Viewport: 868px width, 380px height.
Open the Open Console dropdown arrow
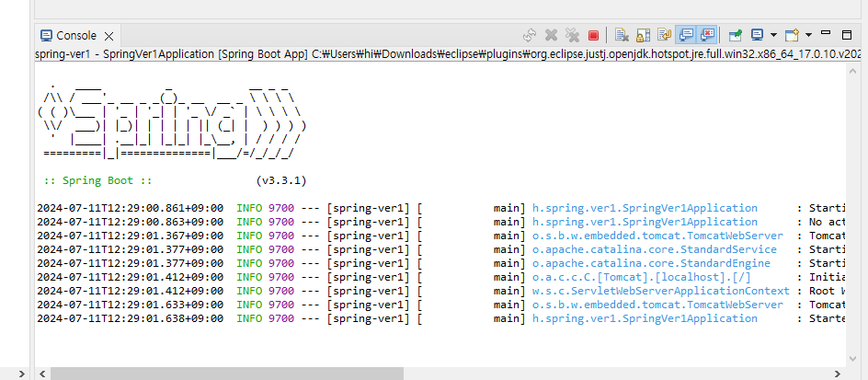pos(808,36)
